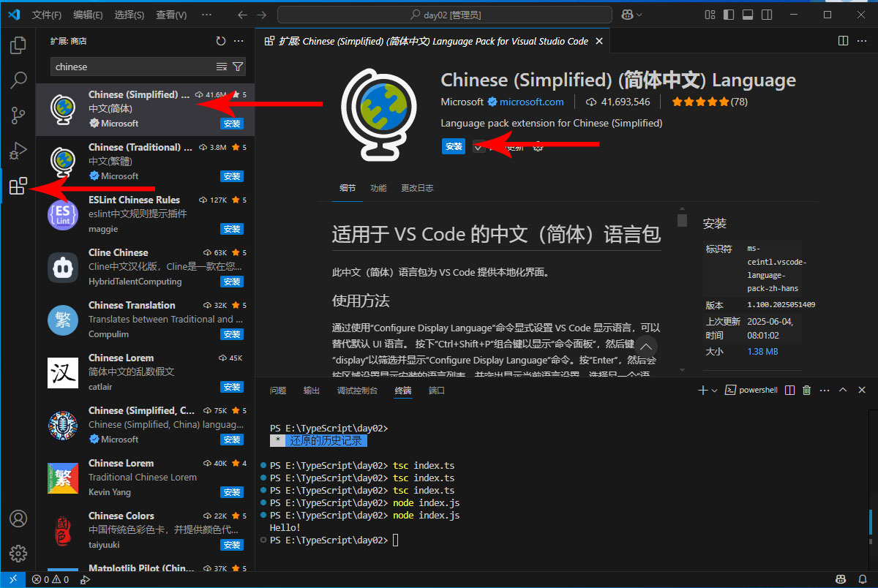Install the ESLint Chinese Rules extension
878x588 pixels.
pos(231,229)
